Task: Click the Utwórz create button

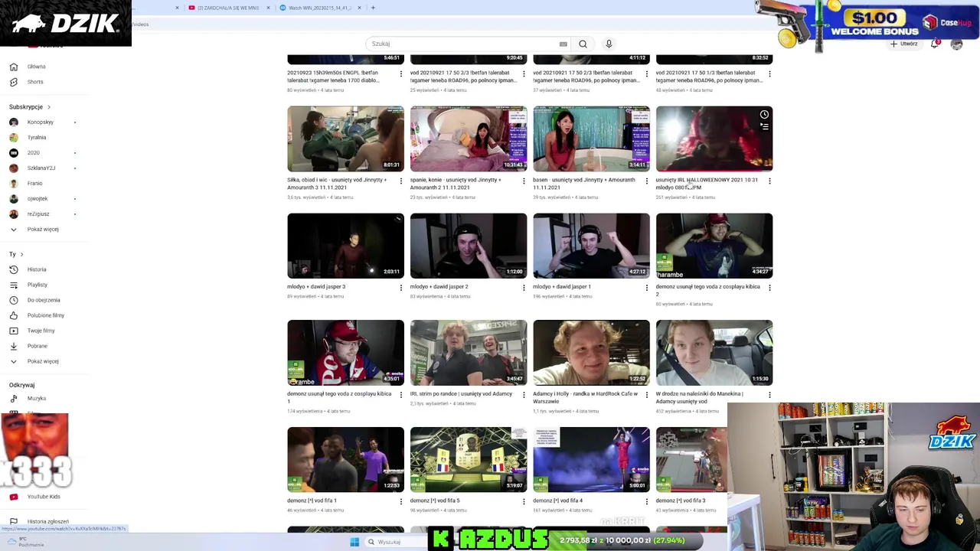Action: pos(904,44)
